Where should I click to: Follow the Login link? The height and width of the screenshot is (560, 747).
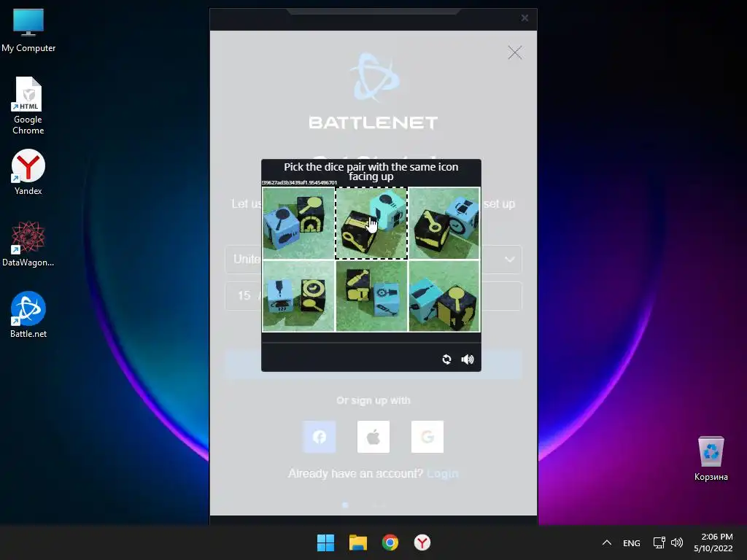[443, 473]
